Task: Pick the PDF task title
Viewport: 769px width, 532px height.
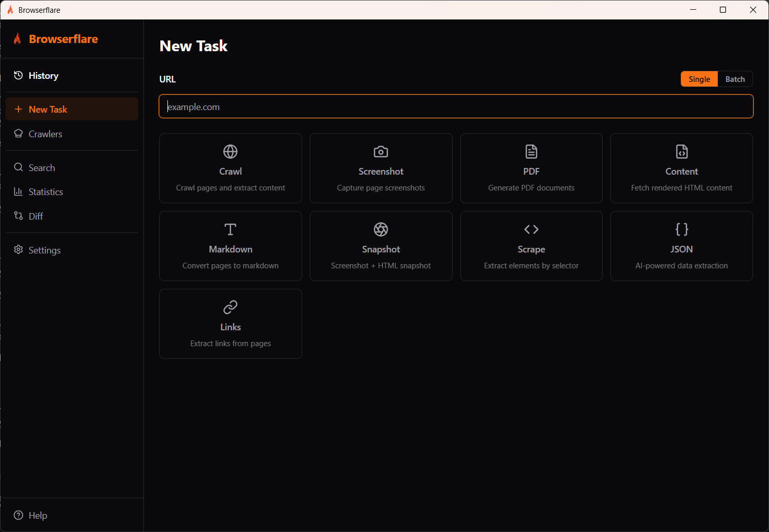Action: pyautogui.click(x=531, y=172)
